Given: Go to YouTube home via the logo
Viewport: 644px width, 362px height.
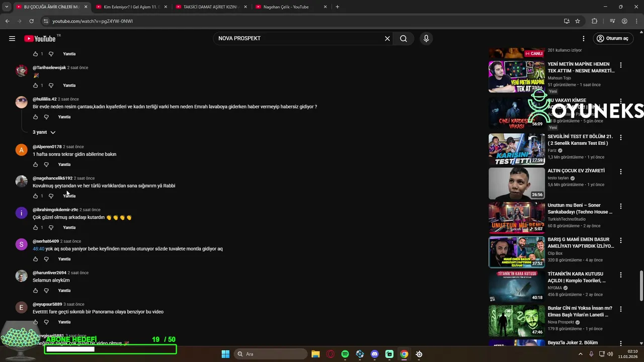Looking at the screenshot, I should click(40, 39).
